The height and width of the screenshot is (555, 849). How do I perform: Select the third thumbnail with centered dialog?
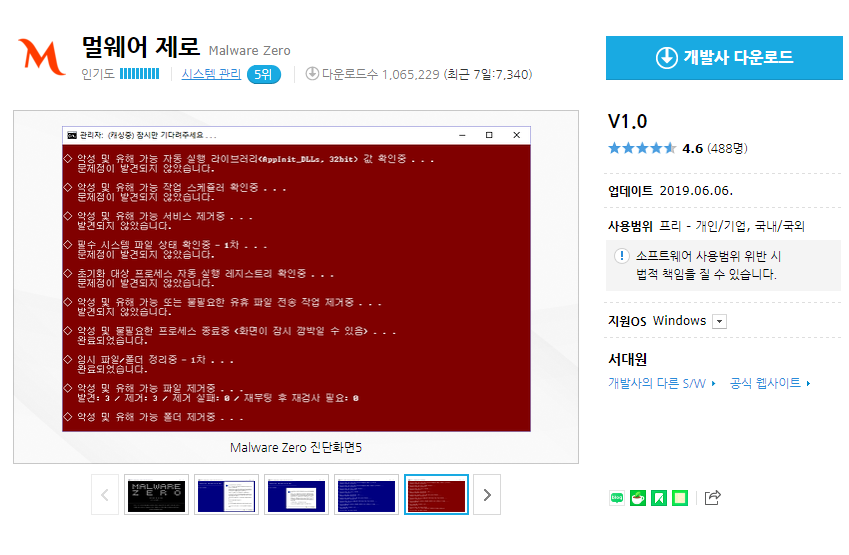coord(296,494)
